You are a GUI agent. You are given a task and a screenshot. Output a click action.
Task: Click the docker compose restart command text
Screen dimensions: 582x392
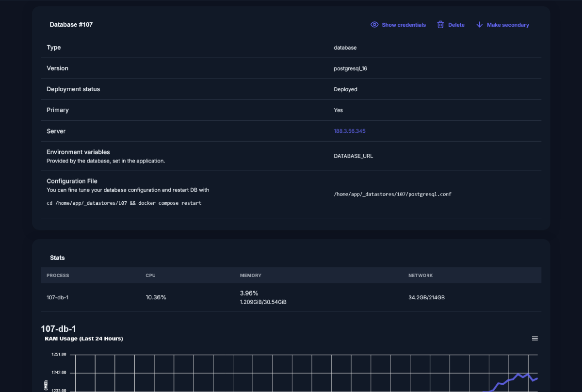click(x=124, y=203)
